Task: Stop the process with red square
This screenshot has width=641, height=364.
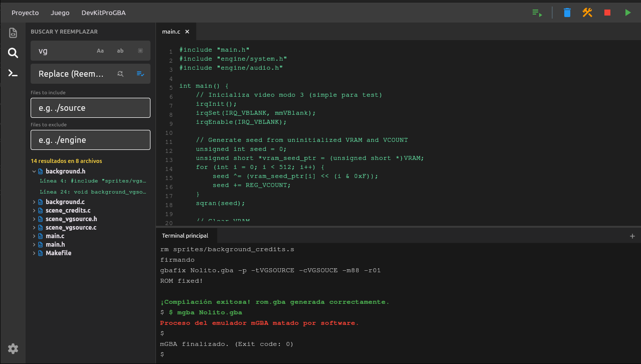Action: point(607,13)
